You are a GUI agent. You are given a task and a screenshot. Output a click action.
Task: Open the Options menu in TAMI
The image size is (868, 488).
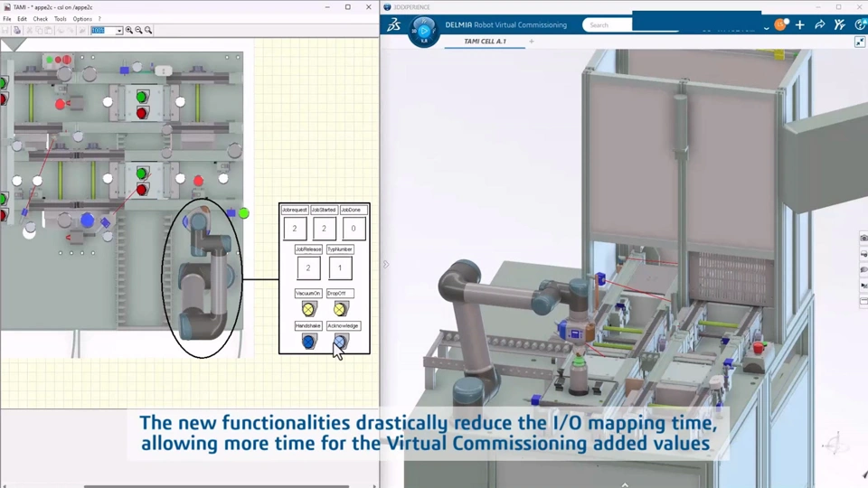pos(82,19)
